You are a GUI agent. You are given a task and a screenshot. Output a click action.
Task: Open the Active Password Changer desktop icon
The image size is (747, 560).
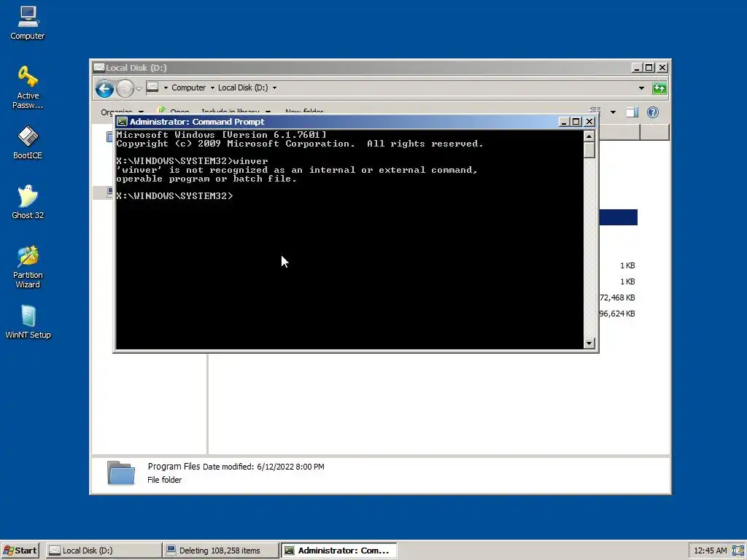(28, 87)
